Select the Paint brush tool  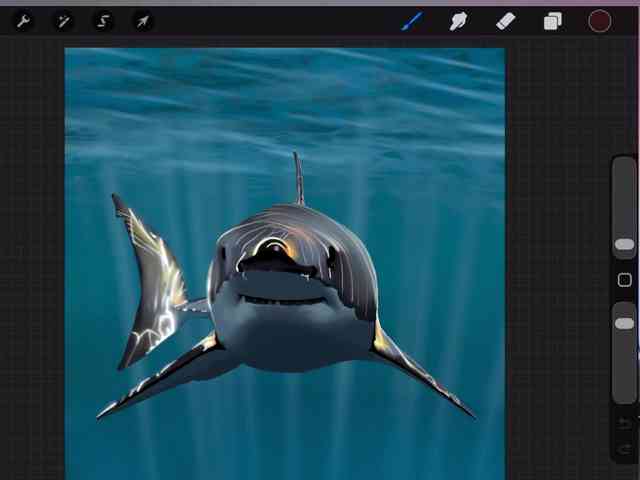(411, 21)
